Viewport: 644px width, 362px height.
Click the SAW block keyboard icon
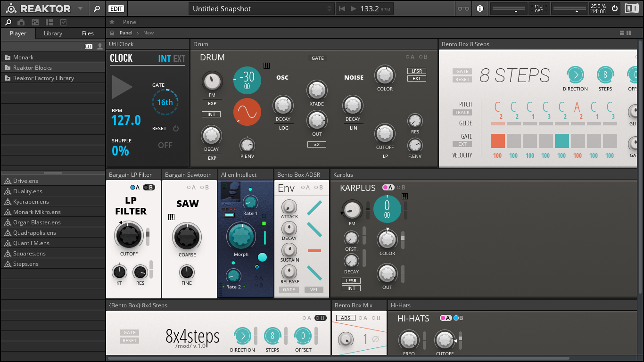pos(171,217)
